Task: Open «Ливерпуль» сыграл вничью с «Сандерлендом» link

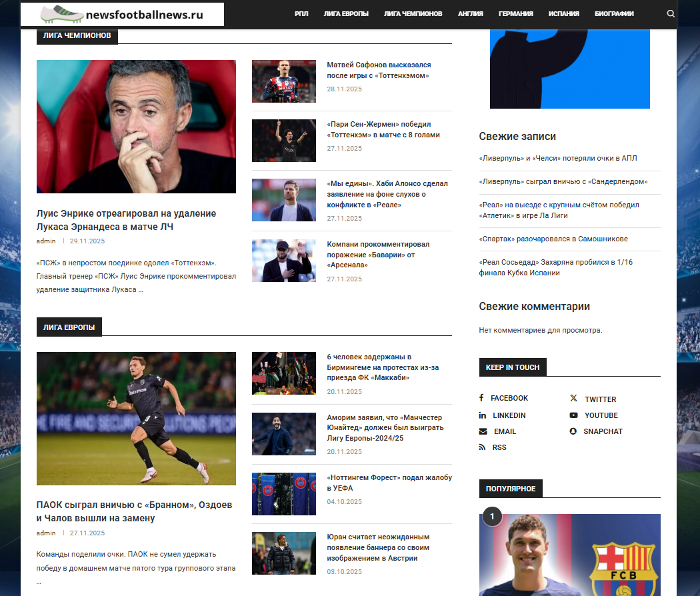Action: coord(563,182)
